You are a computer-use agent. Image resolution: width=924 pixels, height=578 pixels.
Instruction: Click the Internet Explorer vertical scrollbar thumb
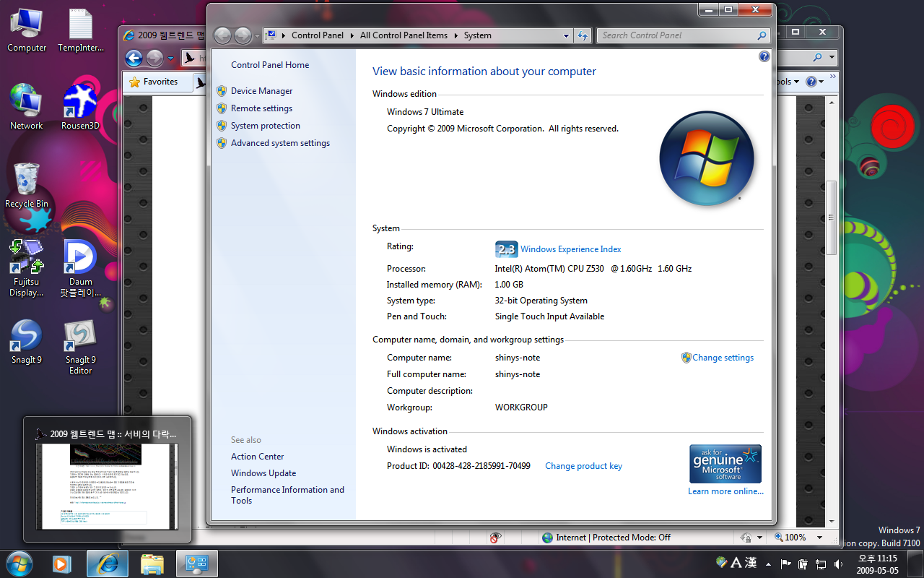(x=831, y=217)
